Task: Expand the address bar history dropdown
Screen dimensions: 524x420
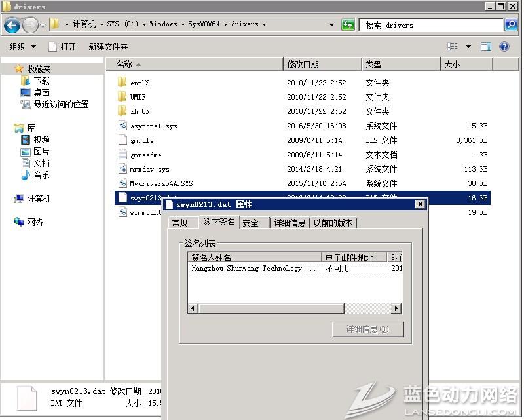Action: (331, 25)
